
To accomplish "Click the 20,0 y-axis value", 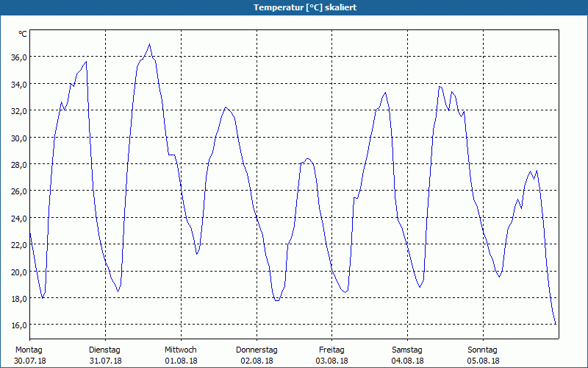I will (x=19, y=272).
